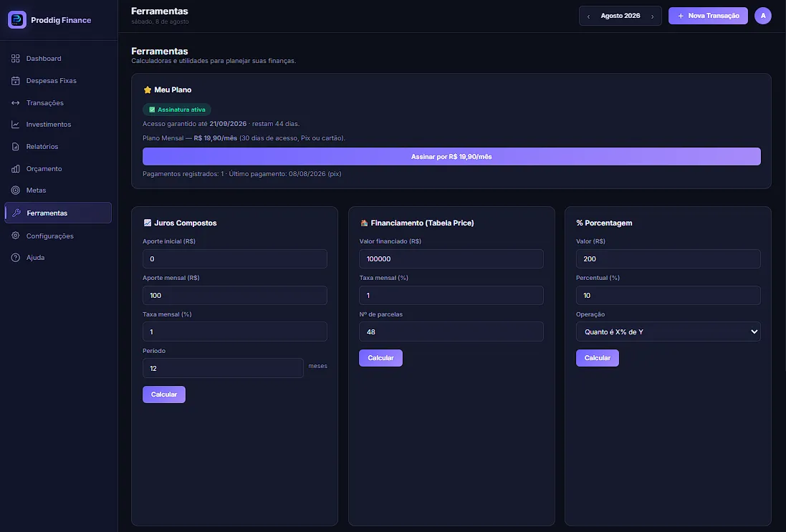
Task: Click the Nova Transação button
Action: tap(708, 16)
